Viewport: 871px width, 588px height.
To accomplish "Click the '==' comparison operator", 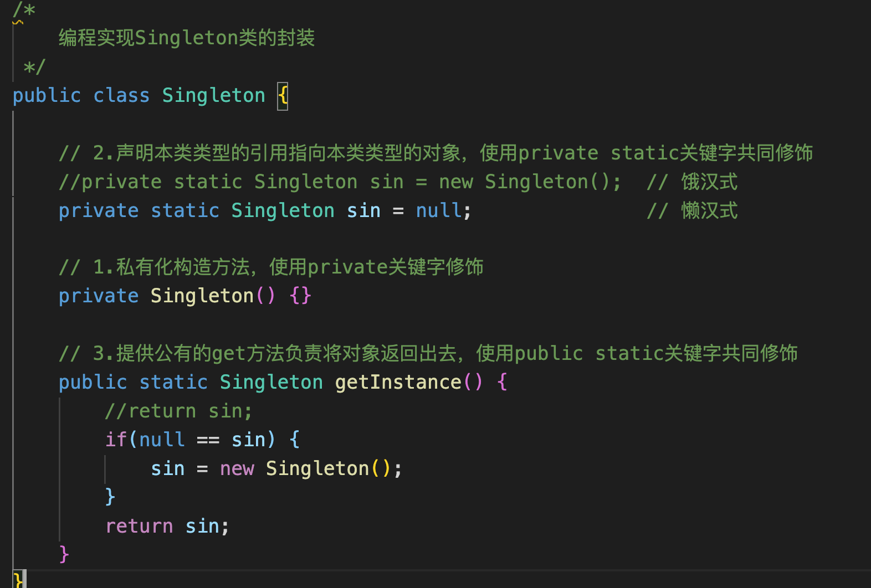I will click(208, 440).
